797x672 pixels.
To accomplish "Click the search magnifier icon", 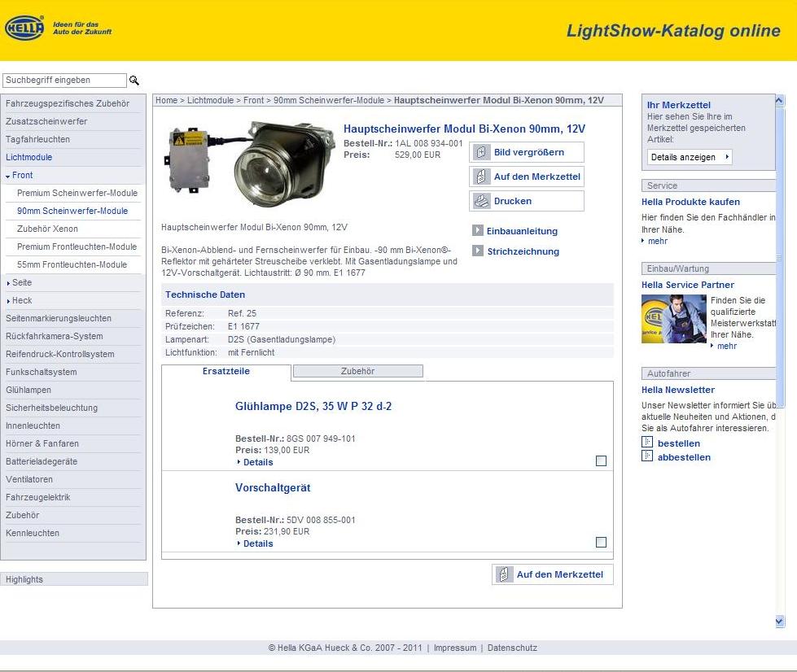I will click(134, 81).
